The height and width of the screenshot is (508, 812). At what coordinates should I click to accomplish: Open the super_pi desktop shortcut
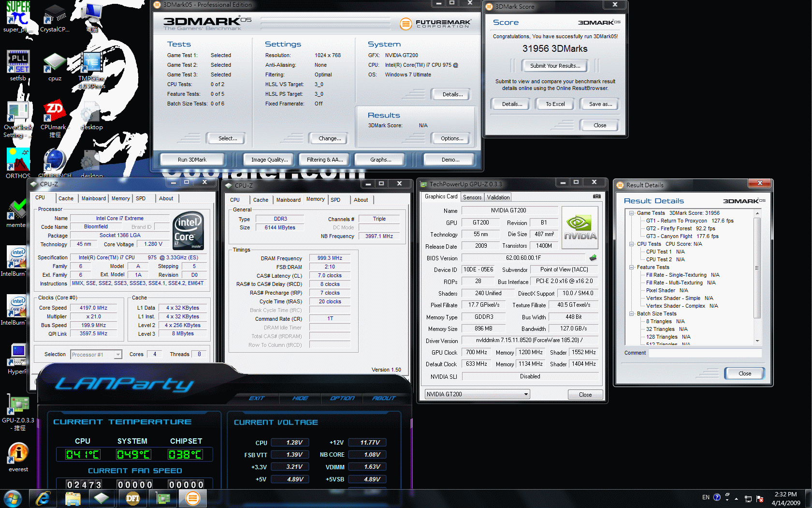18,16
